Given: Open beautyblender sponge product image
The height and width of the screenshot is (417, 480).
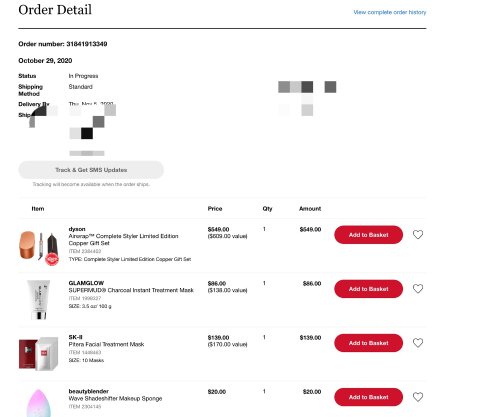Looking at the screenshot, I should coord(39,403).
